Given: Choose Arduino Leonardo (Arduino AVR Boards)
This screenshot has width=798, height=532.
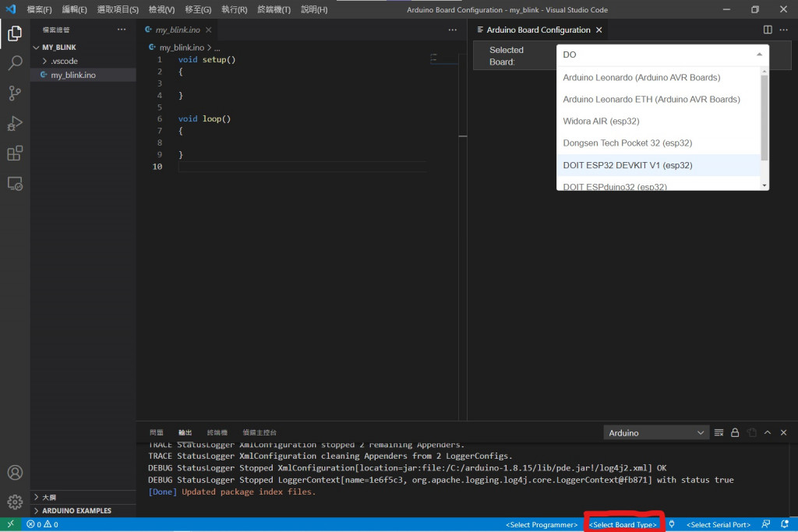Looking at the screenshot, I should pyautogui.click(x=659, y=77).
